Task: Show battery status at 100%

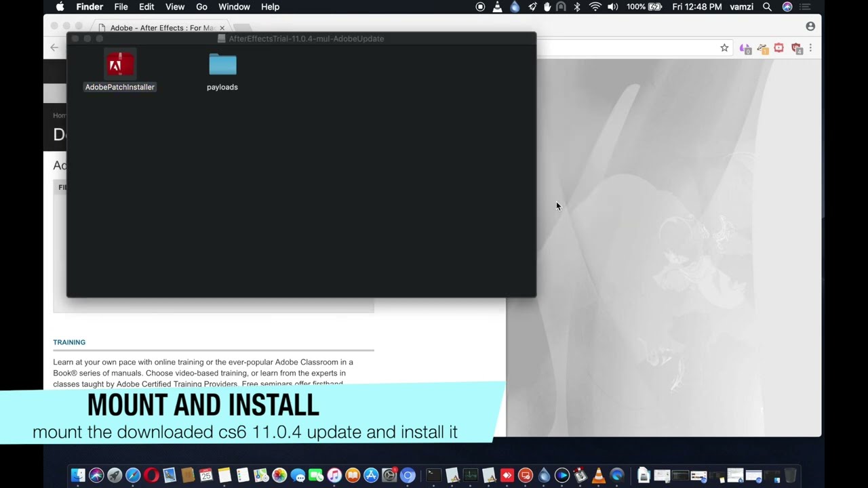Action: [x=644, y=7]
